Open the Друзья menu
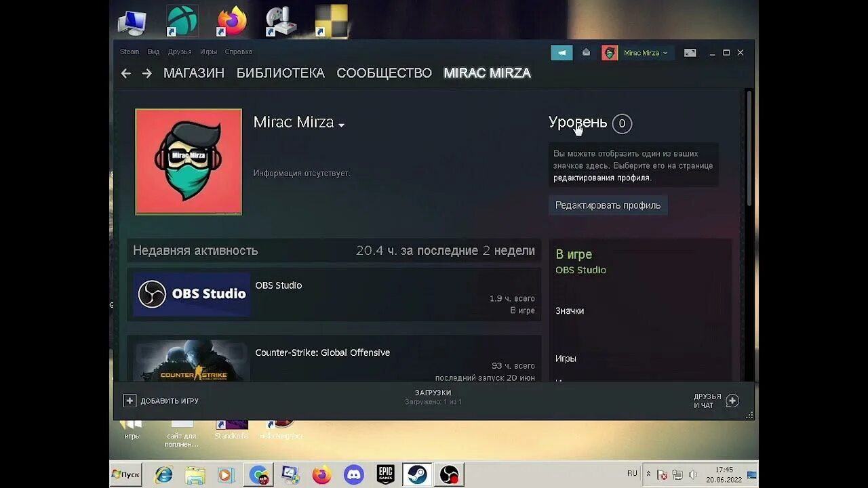 tap(180, 52)
